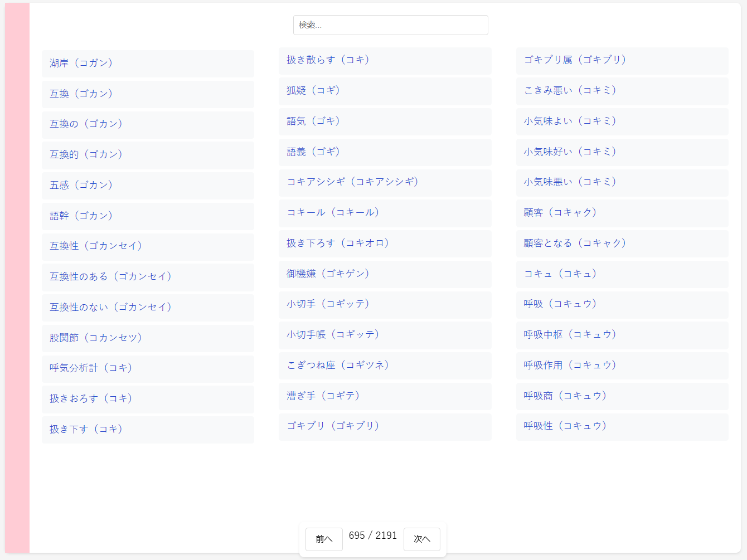747x560 pixels.
Task: Open the 互換の（ゴカン）entry
Action: [148, 124]
